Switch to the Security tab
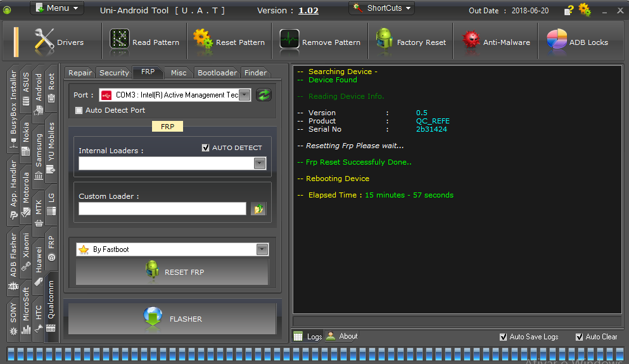629x364 pixels. pyautogui.click(x=114, y=73)
